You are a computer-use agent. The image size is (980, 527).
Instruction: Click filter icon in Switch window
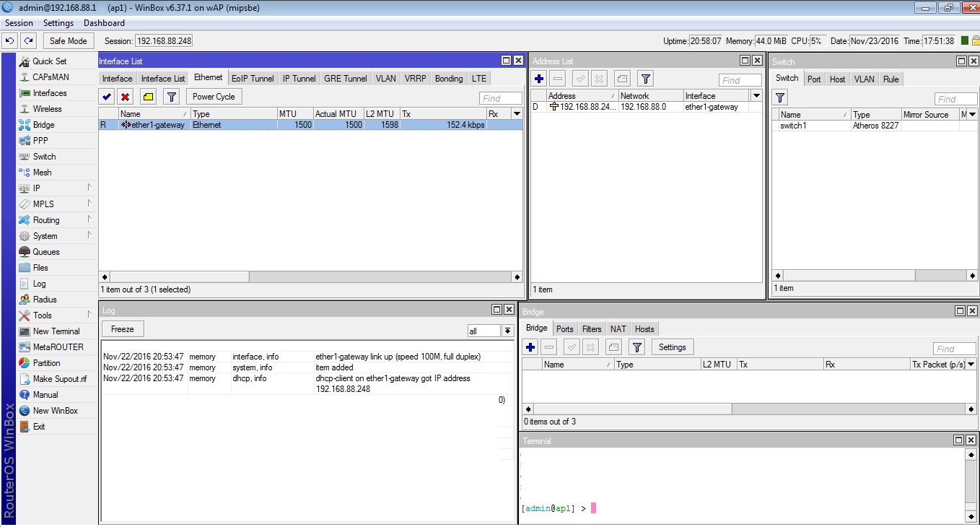780,97
